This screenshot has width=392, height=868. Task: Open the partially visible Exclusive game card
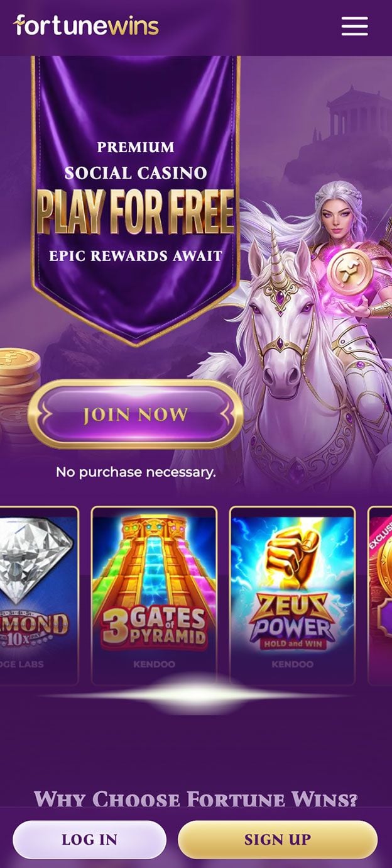[379, 596]
